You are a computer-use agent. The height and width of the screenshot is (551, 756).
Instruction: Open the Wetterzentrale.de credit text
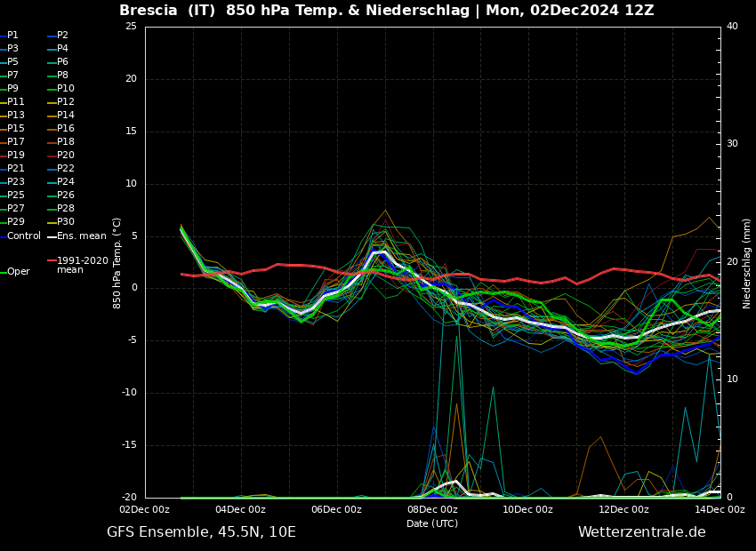(x=642, y=532)
